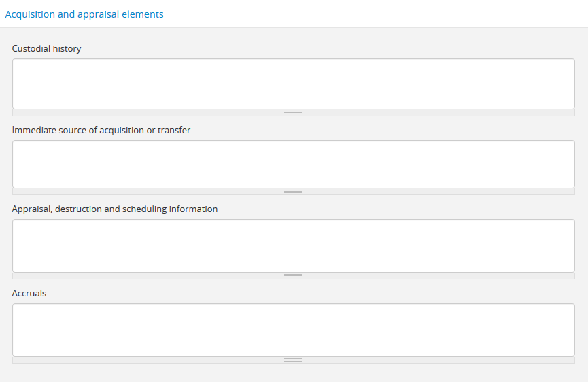This screenshot has height=382, width=588.
Task: Click the Custodial history field label
Action: click(46, 49)
